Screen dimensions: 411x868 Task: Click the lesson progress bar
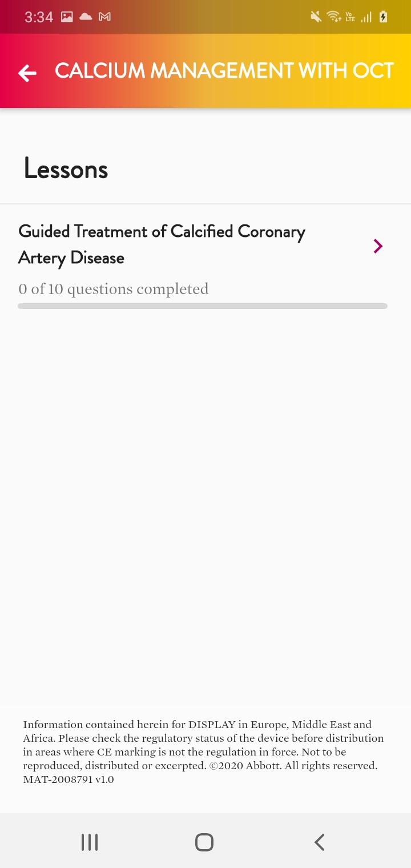click(x=203, y=306)
